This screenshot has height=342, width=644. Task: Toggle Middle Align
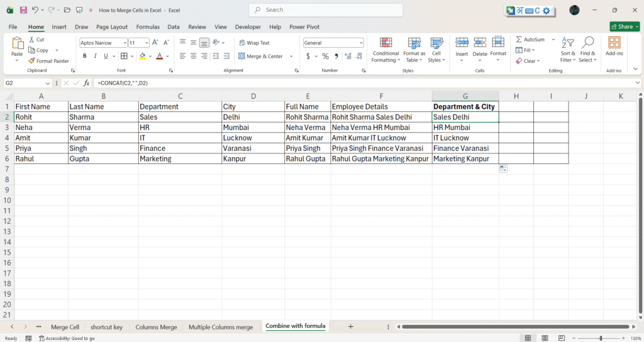point(194,42)
